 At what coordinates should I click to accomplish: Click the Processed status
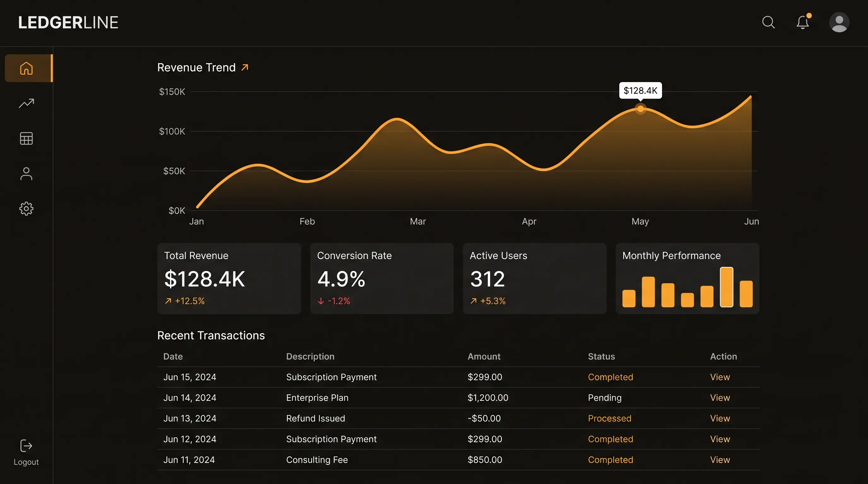[x=610, y=418]
